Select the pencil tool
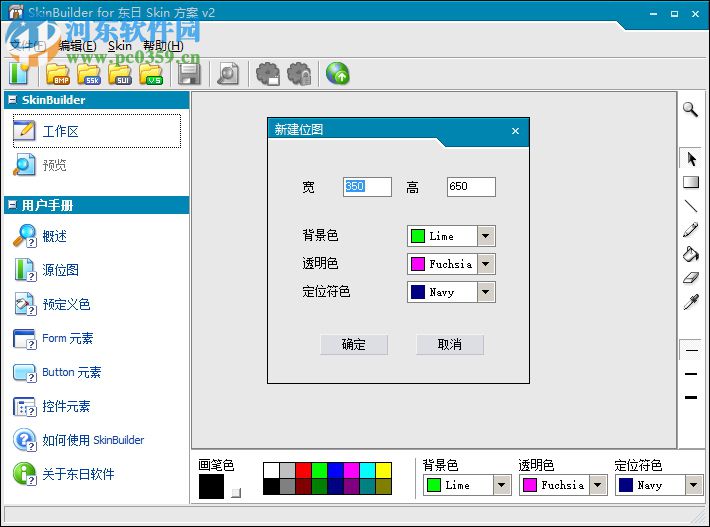Screen dimensions: 710x527 [x=691, y=230]
